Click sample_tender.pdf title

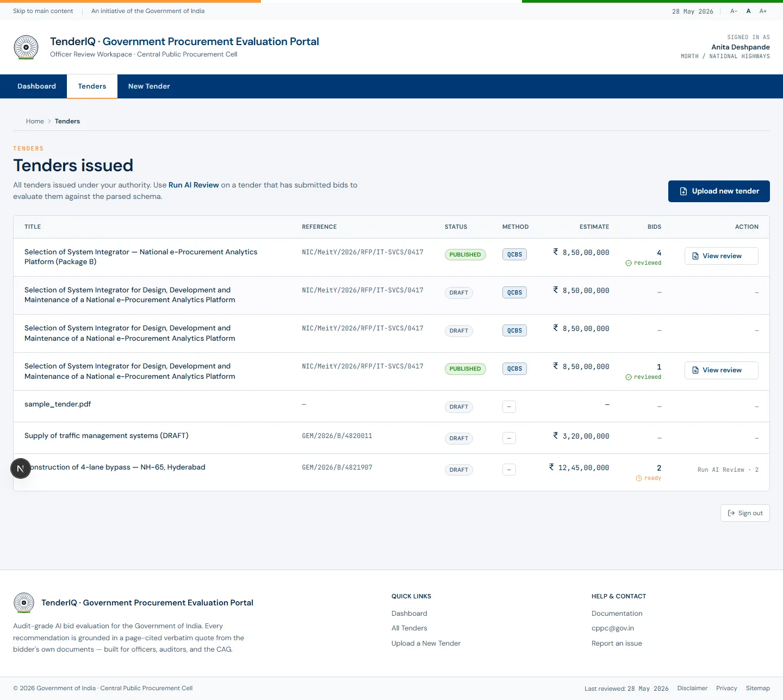point(58,404)
